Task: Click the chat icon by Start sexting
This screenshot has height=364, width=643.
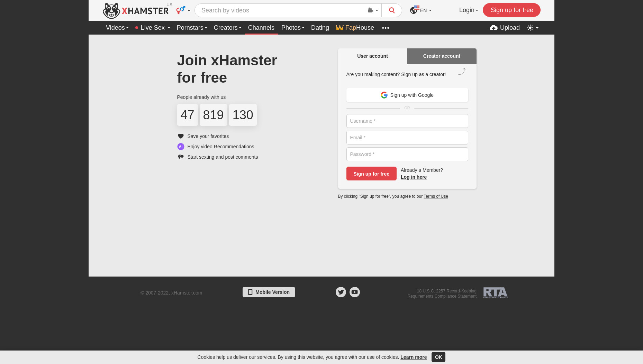Action: (x=181, y=157)
